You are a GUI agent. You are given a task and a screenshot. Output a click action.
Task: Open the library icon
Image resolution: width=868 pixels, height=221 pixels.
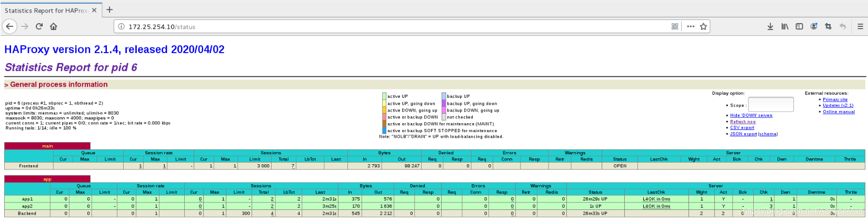coord(785,26)
